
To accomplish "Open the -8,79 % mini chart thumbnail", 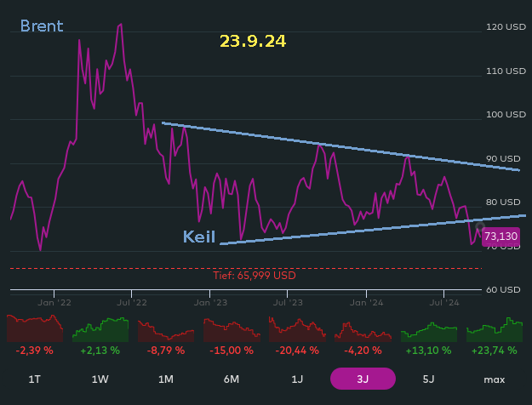I will pos(166,331).
